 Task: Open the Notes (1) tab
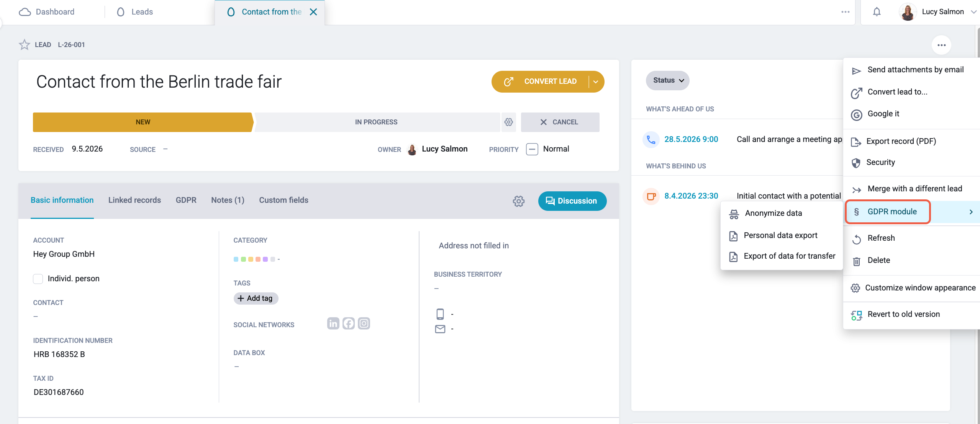(228, 200)
